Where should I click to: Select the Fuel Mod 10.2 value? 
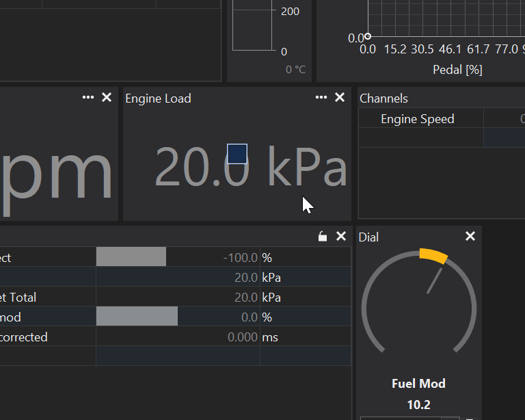coord(418,404)
